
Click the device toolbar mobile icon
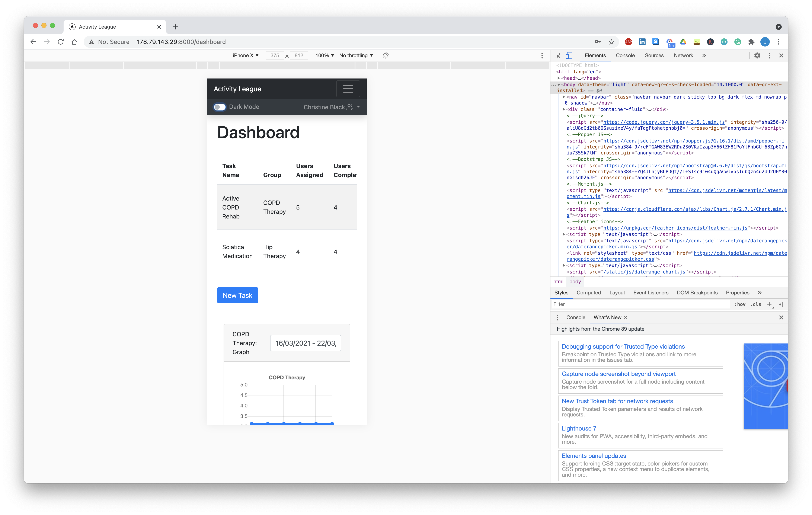click(568, 56)
